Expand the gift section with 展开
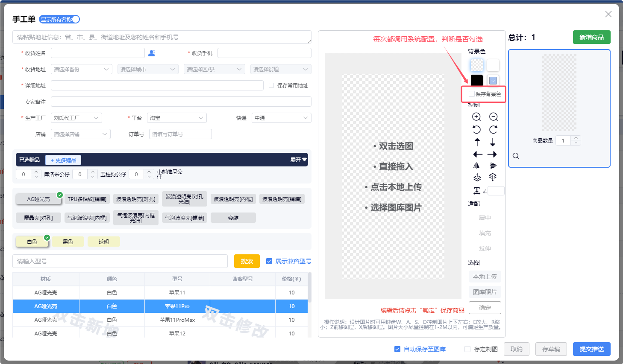 pos(298,160)
